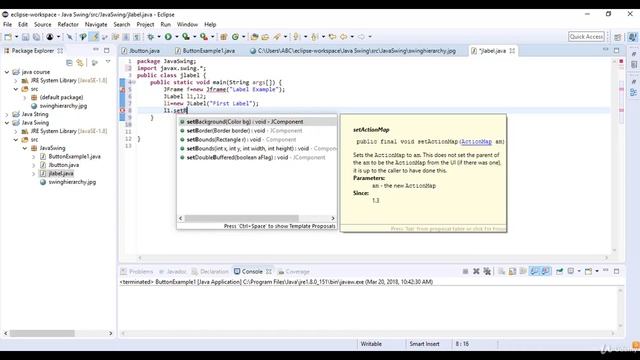
Task: Click the New Java Class icon
Action: 235,37
